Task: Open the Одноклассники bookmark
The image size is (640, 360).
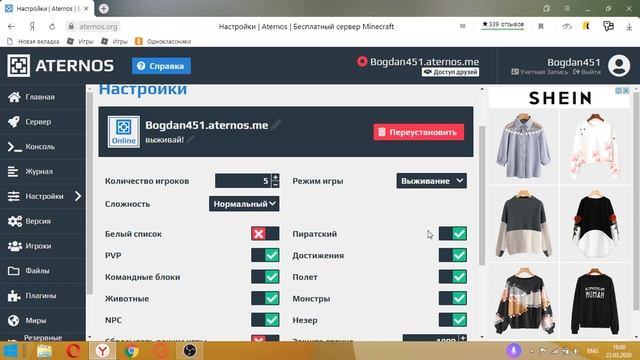Action: [163, 41]
